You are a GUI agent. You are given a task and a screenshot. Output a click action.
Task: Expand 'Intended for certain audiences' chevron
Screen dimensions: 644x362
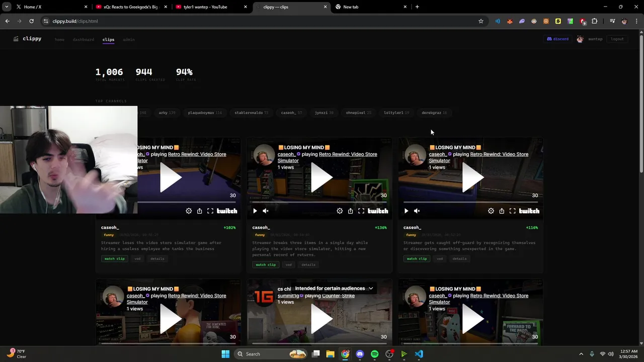(x=371, y=289)
